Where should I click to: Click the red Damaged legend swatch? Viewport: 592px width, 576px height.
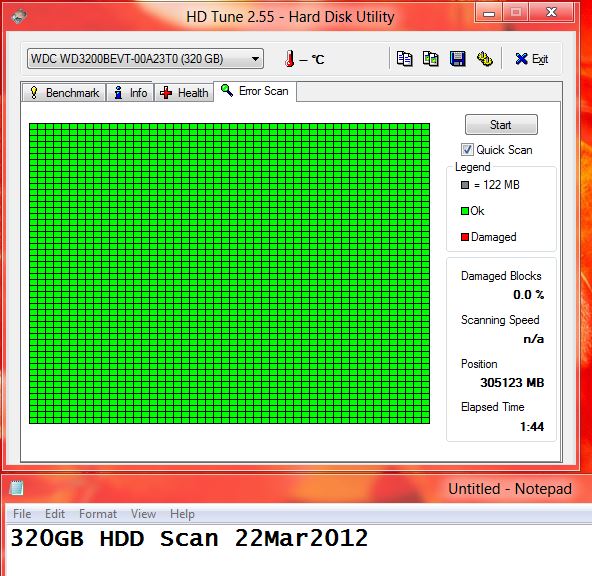465,237
